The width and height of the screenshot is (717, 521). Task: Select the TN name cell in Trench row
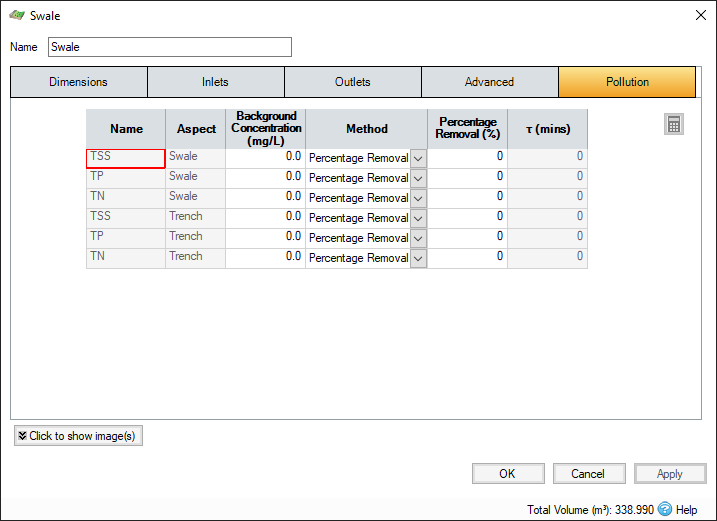(126, 258)
